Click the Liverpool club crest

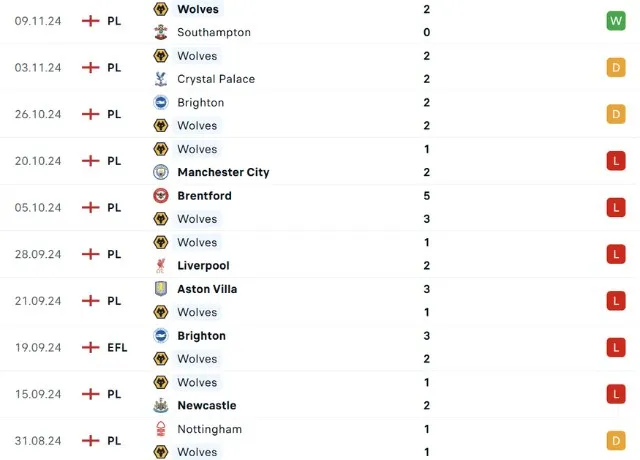click(160, 266)
